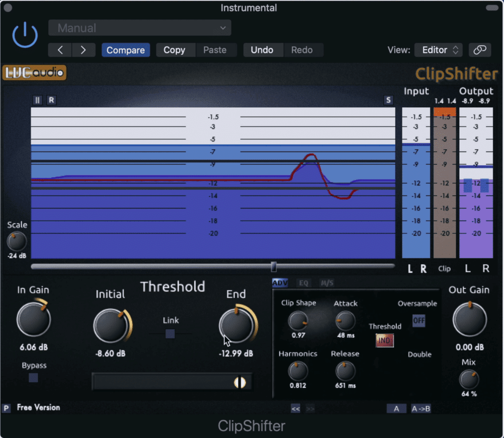Click the 0.812 Harmonics value

[298, 386]
